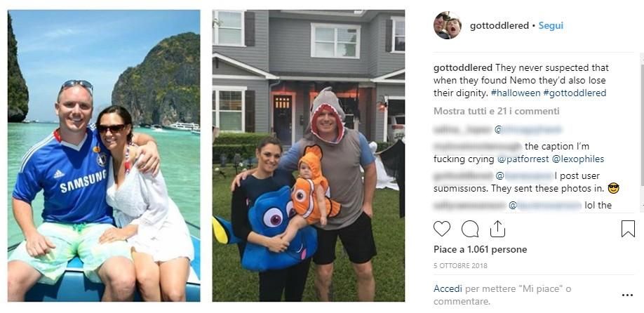The width and height of the screenshot is (644, 313).
Task: Click the gottoddlered profile avatar
Action: click(448, 25)
